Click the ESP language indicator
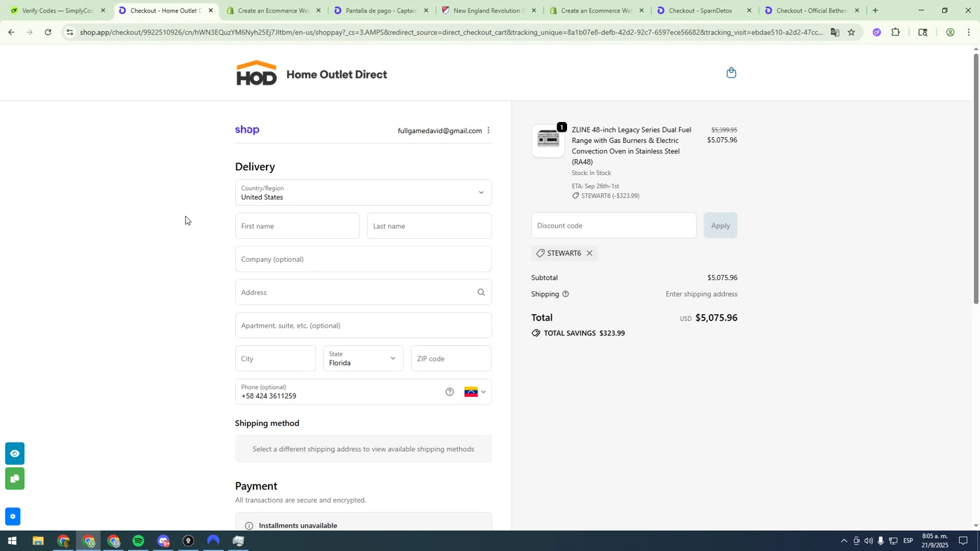This screenshot has width=980, height=551. tap(908, 541)
